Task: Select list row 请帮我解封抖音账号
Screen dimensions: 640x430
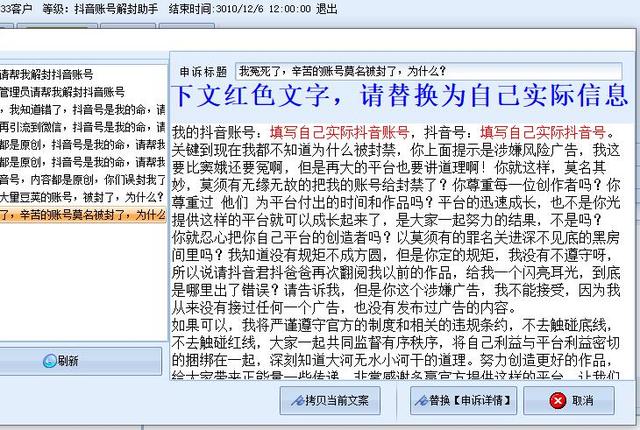Action: pyautogui.click(x=83, y=75)
